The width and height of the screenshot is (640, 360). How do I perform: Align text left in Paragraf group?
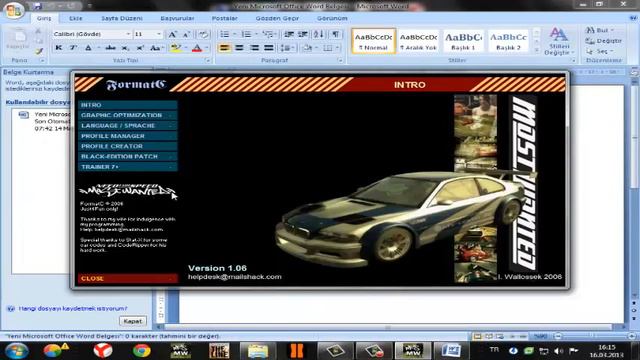pyautogui.click(x=224, y=48)
